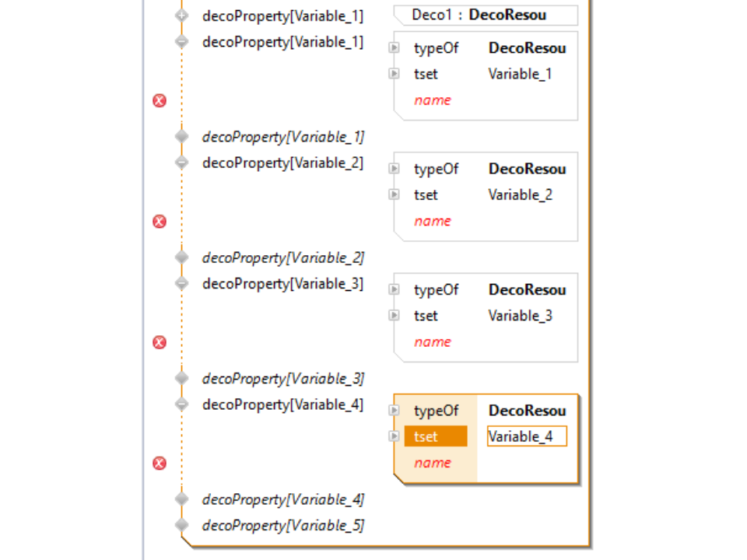Expand typeOf arrow in Variable_1 block

(x=395, y=48)
